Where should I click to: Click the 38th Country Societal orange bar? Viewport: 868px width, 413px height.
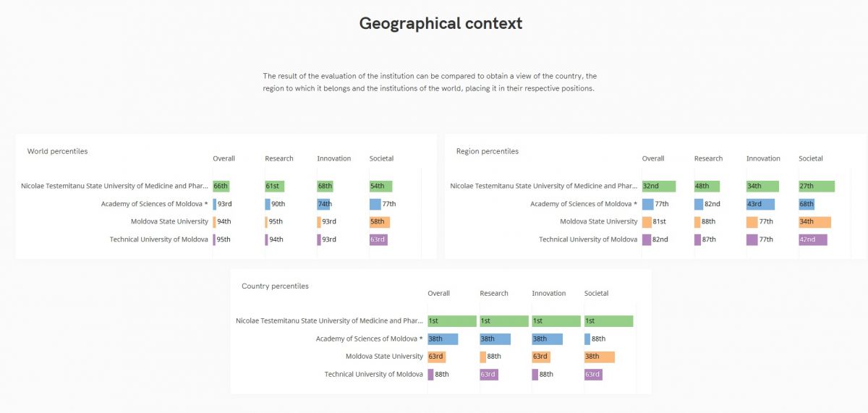[x=599, y=357]
